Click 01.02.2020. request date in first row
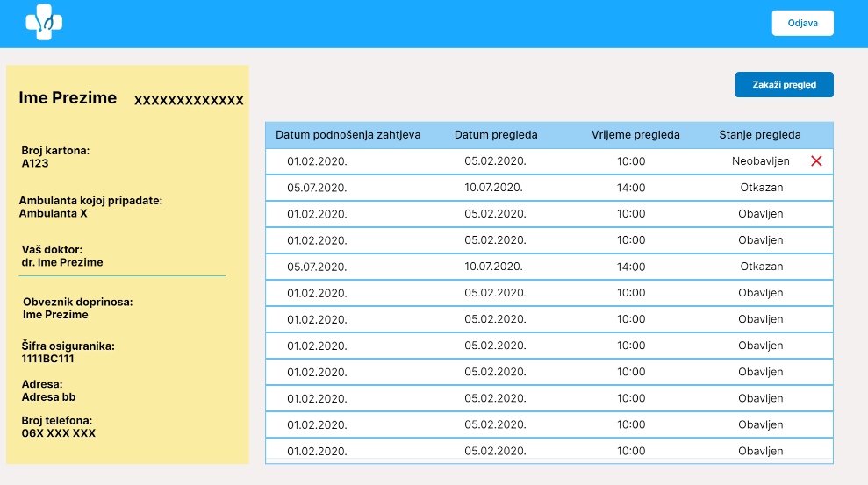 point(317,161)
